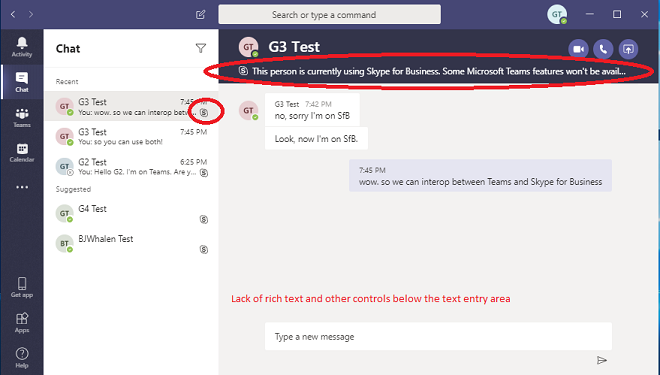
Task: Open the Activity bell in sidebar
Action: (22, 47)
